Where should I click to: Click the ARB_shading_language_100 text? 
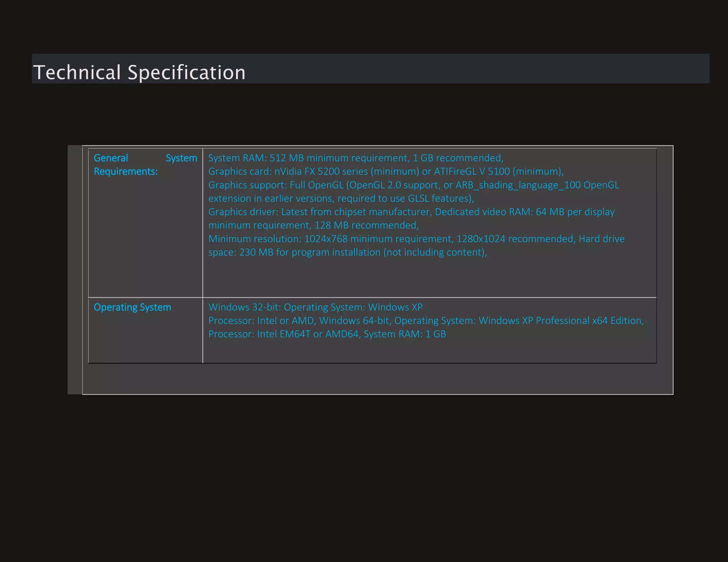coord(518,185)
